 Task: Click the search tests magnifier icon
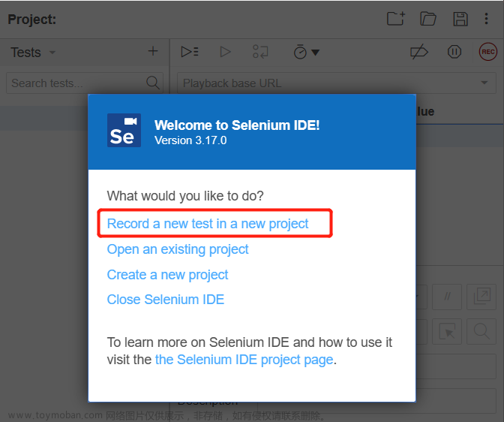[153, 83]
